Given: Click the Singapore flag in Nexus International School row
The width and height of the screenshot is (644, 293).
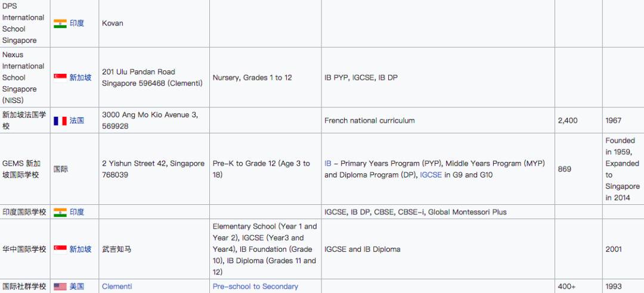Looking at the screenshot, I should pyautogui.click(x=60, y=77).
